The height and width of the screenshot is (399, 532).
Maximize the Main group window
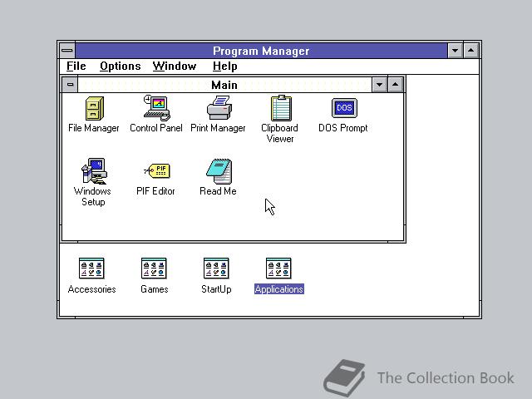tap(396, 85)
